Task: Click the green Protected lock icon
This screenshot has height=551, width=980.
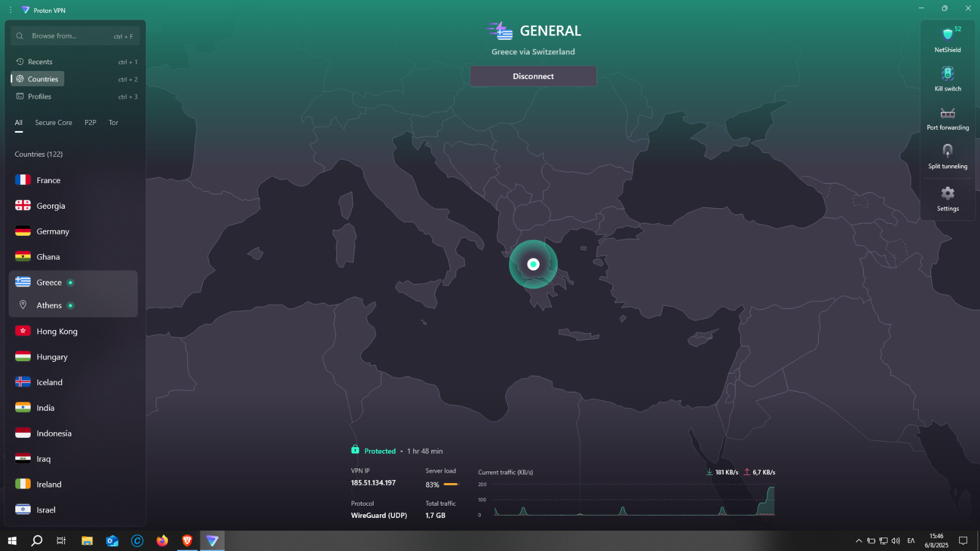Action: (x=355, y=450)
